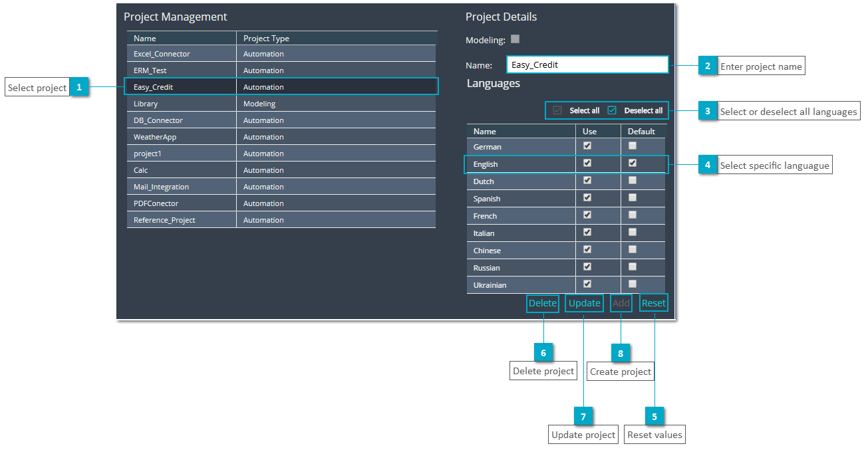The height and width of the screenshot is (452, 868).
Task: Click the Modeling type cell for Library
Action: (x=336, y=104)
